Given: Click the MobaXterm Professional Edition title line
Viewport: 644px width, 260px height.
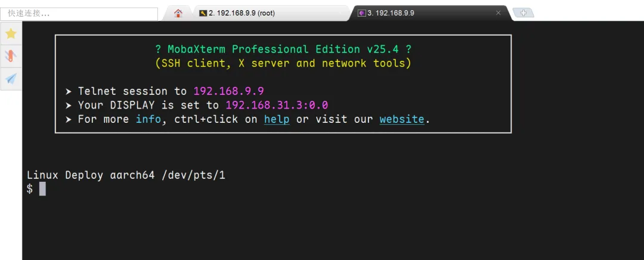Looking at the screenshot, I should (x=283, y=49).
